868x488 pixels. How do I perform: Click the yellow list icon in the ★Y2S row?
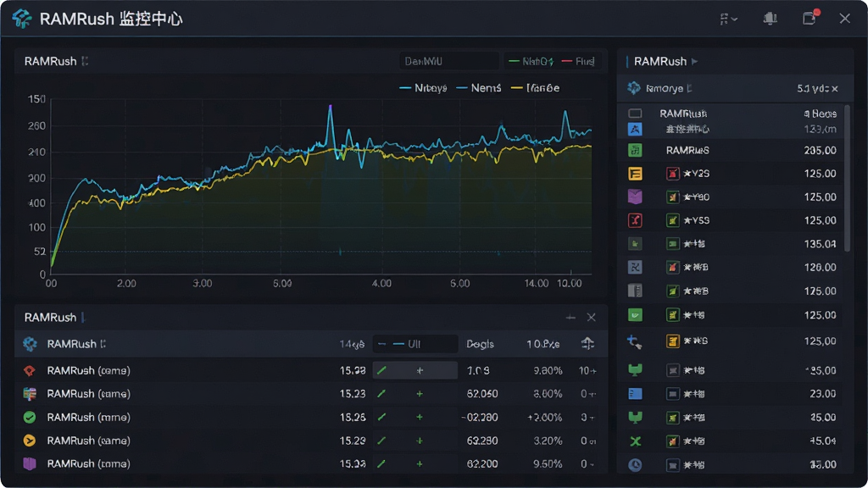(x=635, y=174)
